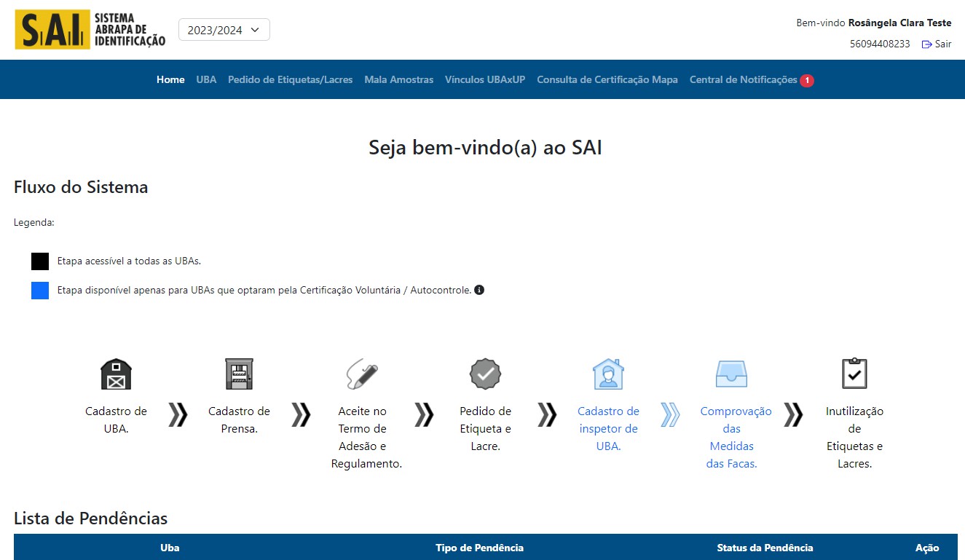Screen dimensions: 965x560
Task: Open Comprovação das Medidas das Facas link
Action: point(731,437)
